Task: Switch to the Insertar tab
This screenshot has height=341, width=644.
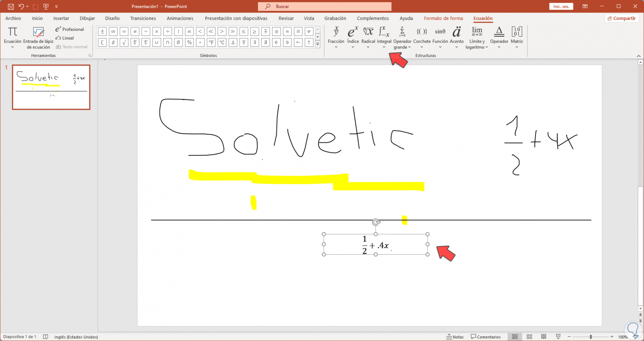Action: [61, 18]
